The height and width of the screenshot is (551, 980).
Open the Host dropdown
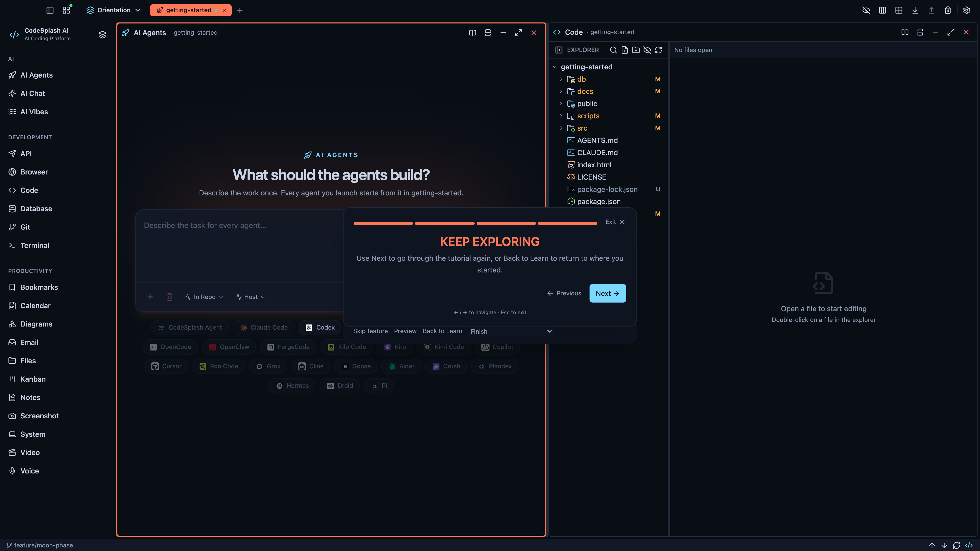250,297
